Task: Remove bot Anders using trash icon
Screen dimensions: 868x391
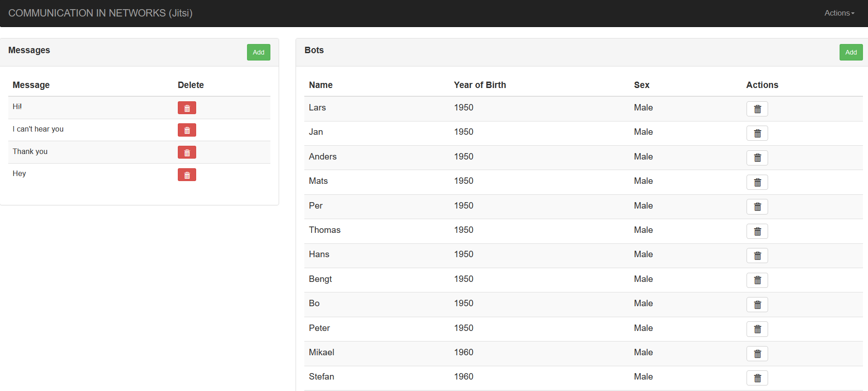Action: pyautogui.click(x=757, y=158)
